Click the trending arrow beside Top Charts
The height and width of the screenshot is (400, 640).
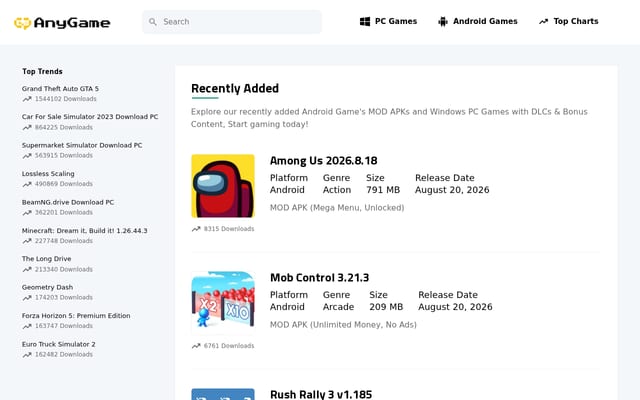coord(543,21)
